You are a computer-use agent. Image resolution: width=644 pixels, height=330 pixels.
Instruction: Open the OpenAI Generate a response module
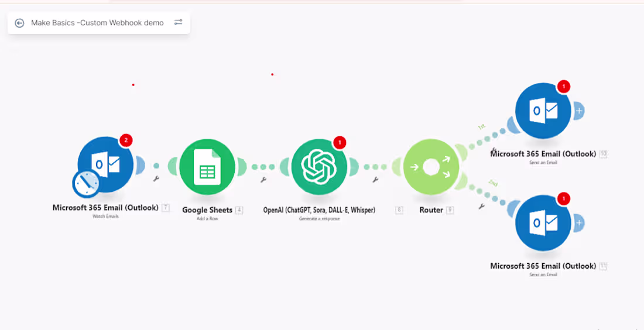[x=319, y=167]
